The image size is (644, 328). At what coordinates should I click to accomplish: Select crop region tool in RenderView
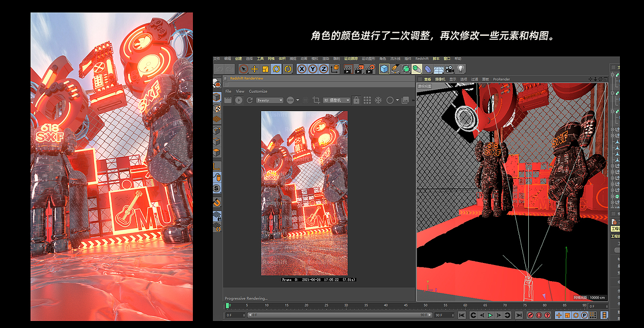coord(316,100)
